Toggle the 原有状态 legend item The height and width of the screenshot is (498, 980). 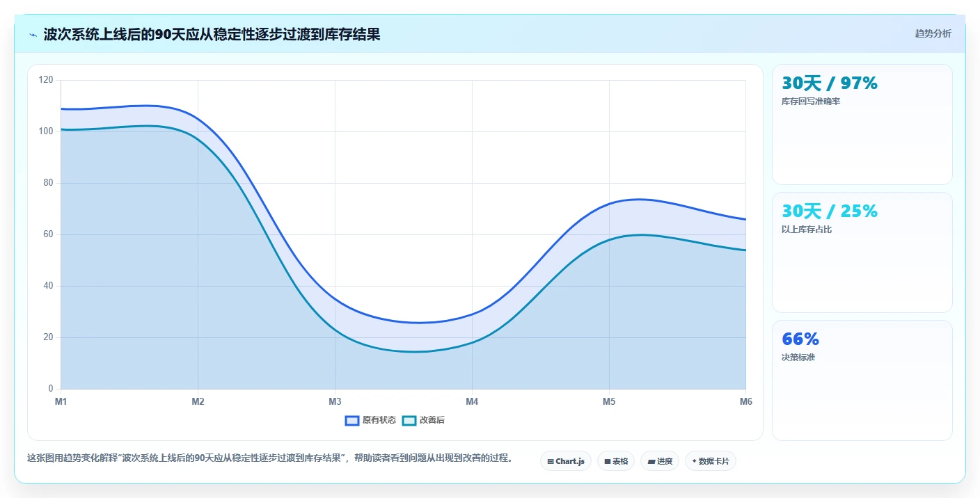(x=371, y=420)
